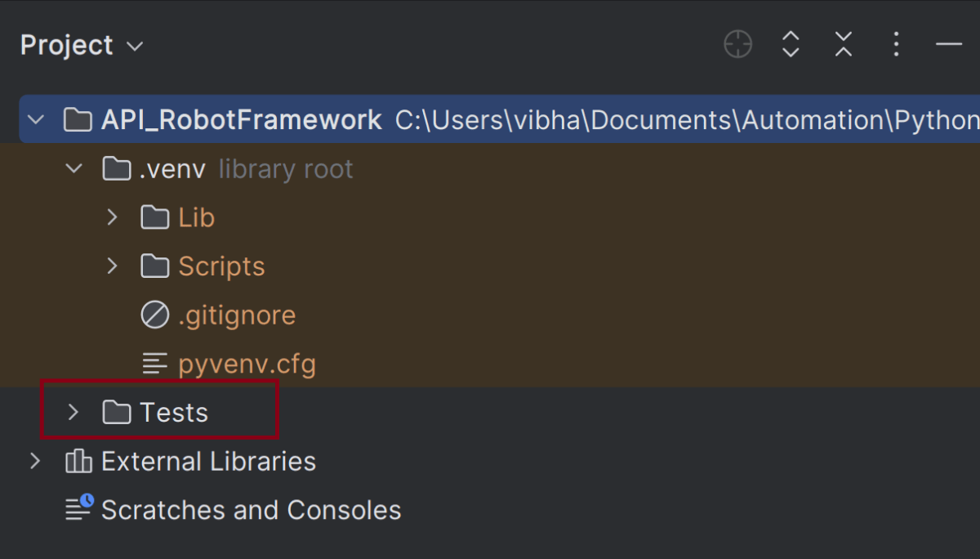Screen dimensions: 980x559
Task: Click the External Libraries bar chart icon
Action: pyautogui.click(x=78, y=462)
